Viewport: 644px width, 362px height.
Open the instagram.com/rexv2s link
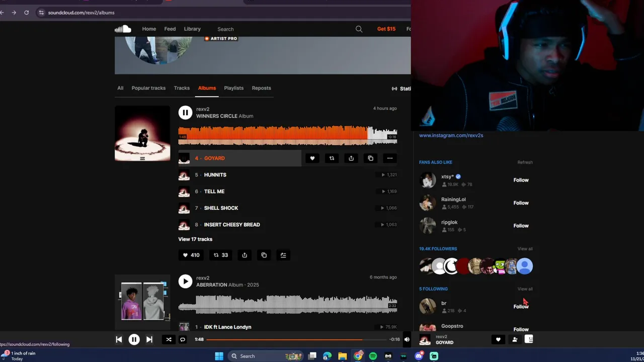click(451, 135)
